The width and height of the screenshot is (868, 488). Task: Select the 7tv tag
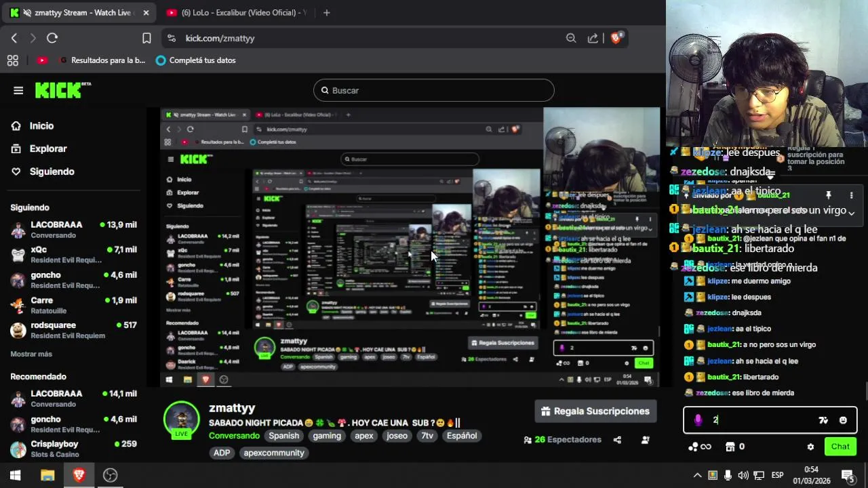coord(427,436)
